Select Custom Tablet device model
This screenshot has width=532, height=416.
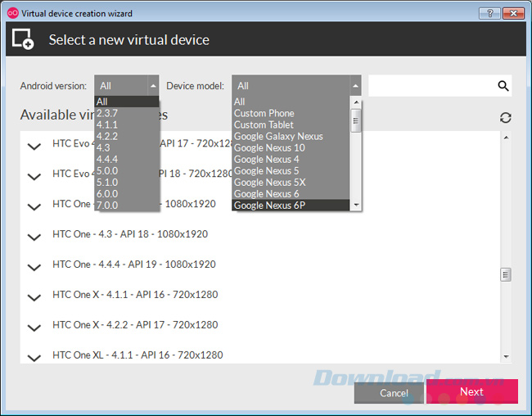pos(291,124)
